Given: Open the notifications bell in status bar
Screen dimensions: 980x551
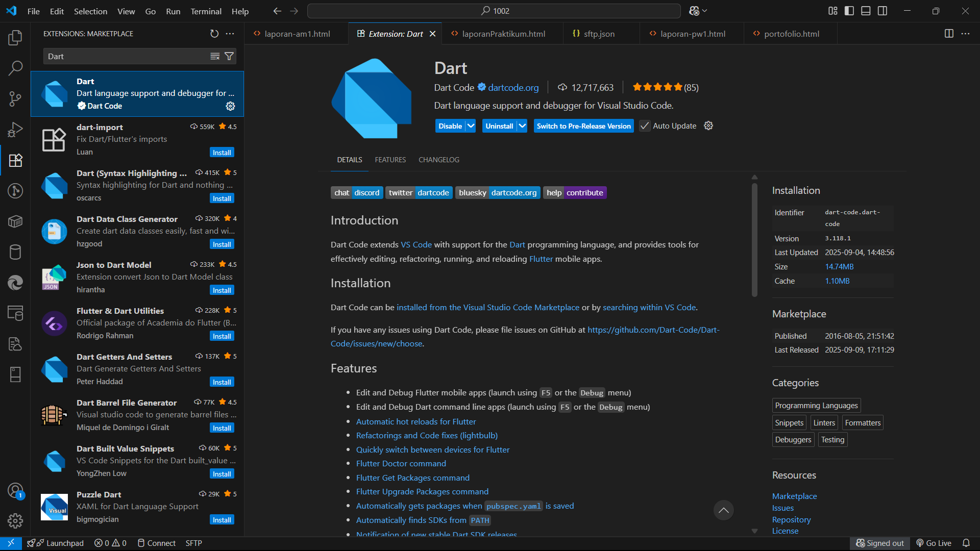Looking at the screenshot, I should click(966, 543).
